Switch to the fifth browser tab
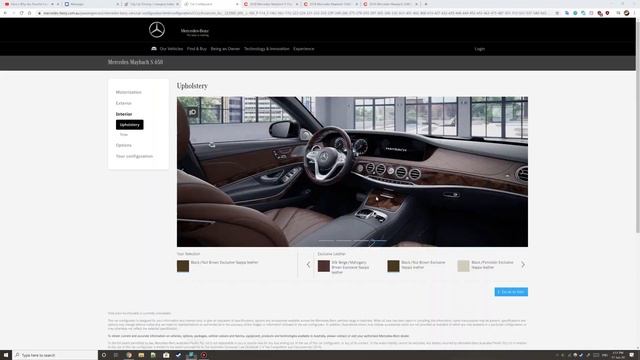Viewport: 640px width, 360px height. point(271,4)
